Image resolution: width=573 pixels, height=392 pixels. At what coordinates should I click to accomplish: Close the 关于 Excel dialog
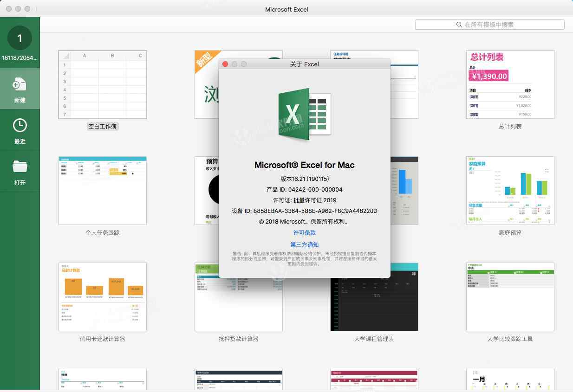tap(226, 64)
